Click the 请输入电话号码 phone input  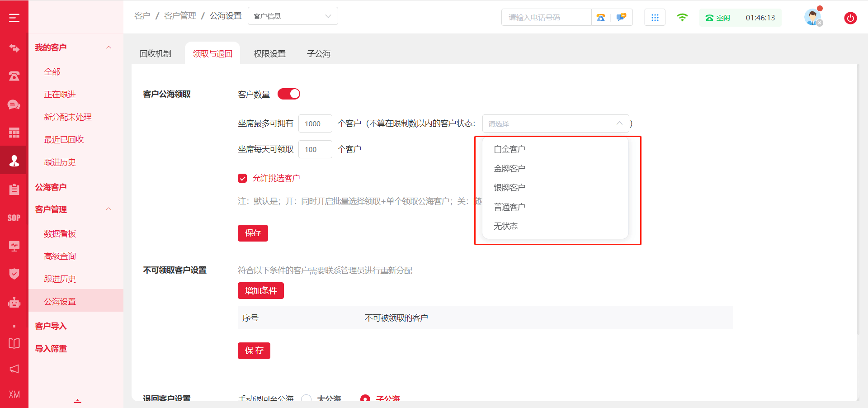coord(547,18)
